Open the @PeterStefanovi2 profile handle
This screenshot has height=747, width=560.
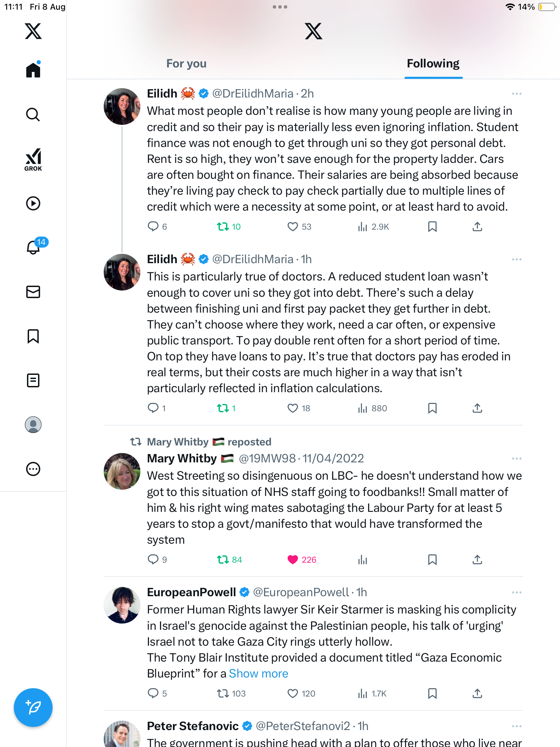[303, 726]
